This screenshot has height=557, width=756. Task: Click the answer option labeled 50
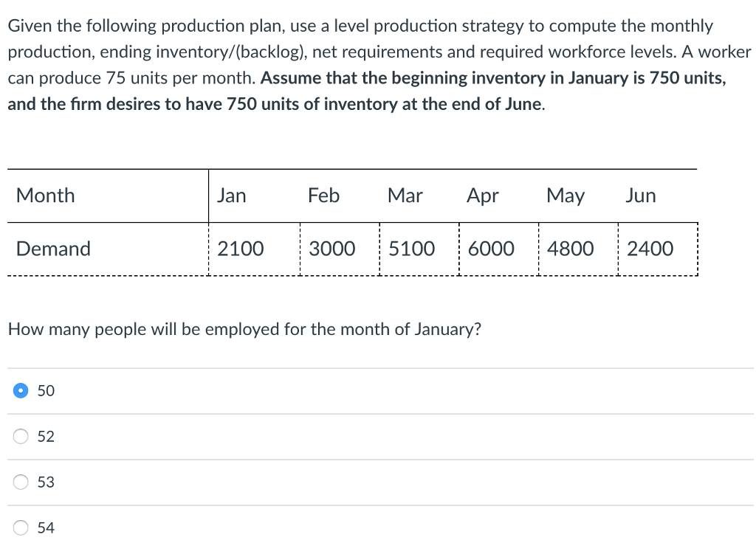pyautogui.click(x=44, y=391)
